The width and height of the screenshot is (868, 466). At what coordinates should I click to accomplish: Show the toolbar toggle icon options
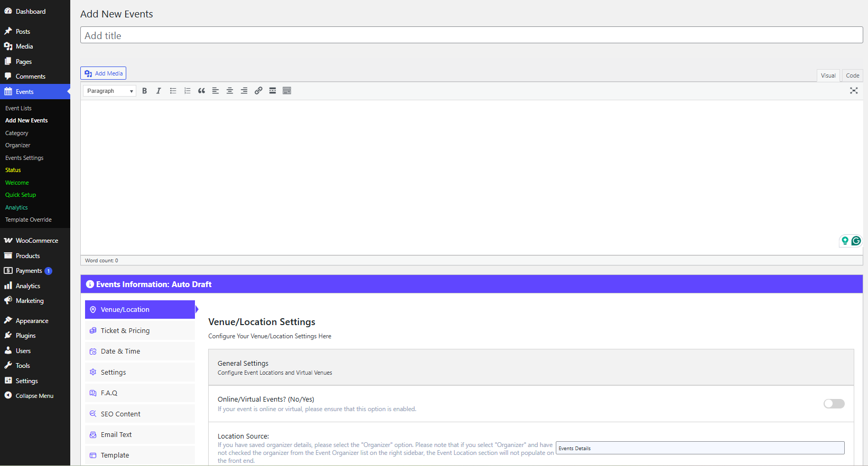point(287,91)
